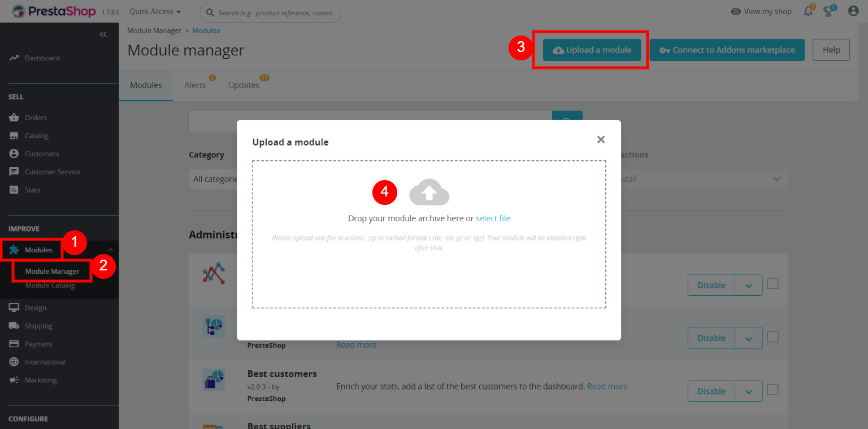Collapse the Modules menu chevron in sidebar
Screen dimensions: 868x429
pos(111,249)
